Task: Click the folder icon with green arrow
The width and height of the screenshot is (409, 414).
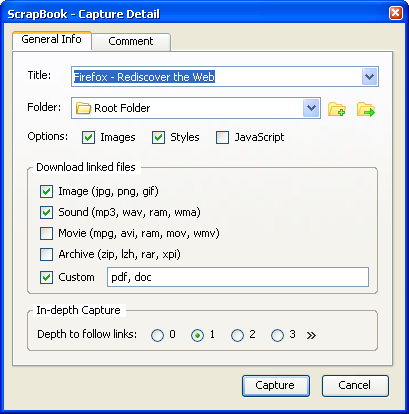Action: pos(366,109)
